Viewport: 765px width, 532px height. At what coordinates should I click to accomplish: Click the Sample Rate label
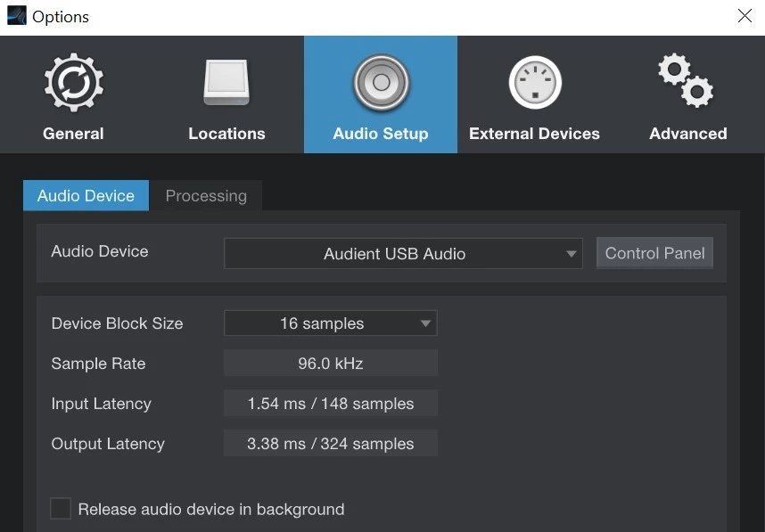[99, 364]
